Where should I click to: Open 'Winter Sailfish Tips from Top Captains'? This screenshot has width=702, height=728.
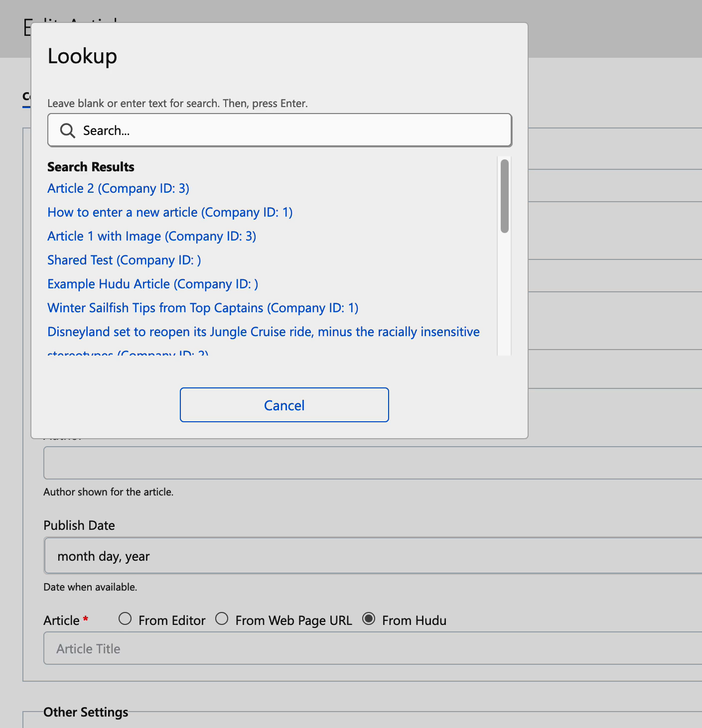pos(203,307)
